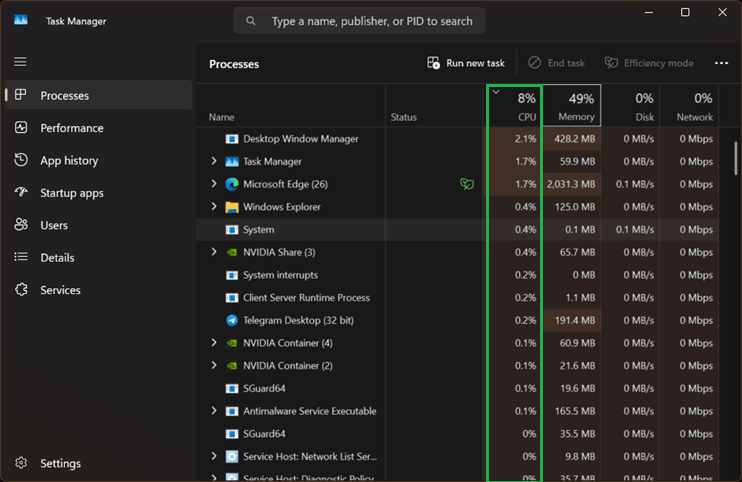742x482 pixels.
Task: Select Telegram Desktop (32 bit) process
Action: pos(457,320)
